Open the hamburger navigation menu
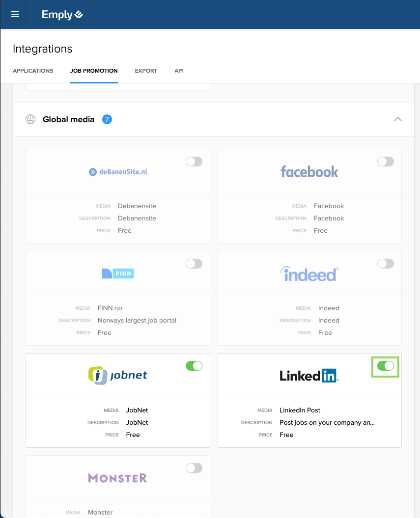The image size is (420, 518). point(15,14)
